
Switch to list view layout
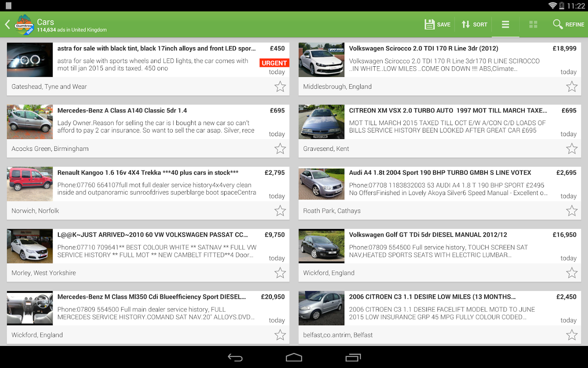[506, 25]
